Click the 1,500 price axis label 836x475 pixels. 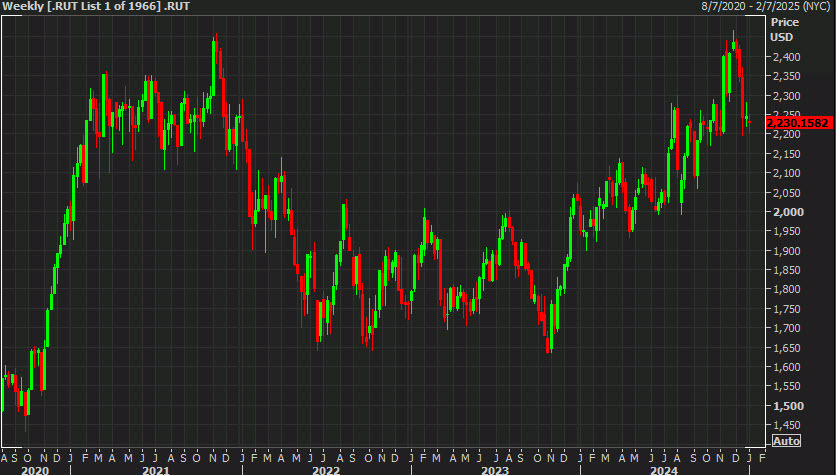785,406
